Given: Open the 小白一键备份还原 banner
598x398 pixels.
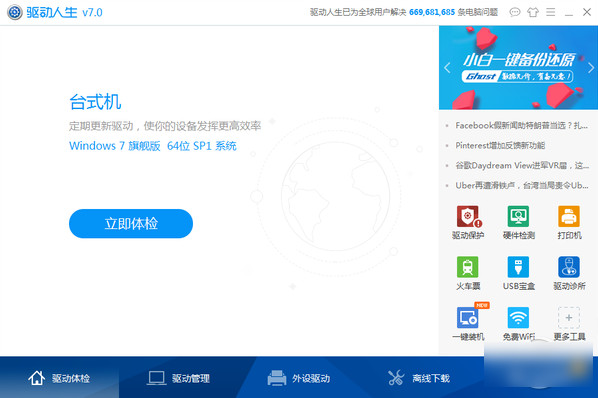Looking at the screenshot, I should click(x=518, y=68).
